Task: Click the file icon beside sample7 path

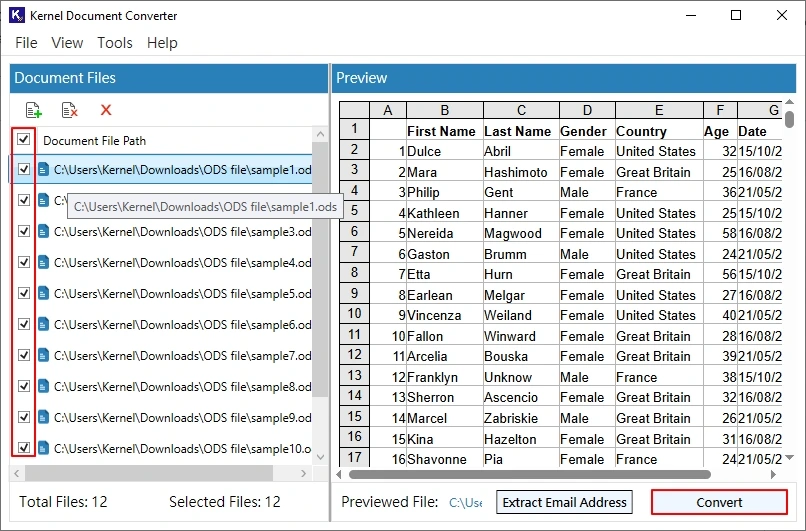Action: [44, 355]
